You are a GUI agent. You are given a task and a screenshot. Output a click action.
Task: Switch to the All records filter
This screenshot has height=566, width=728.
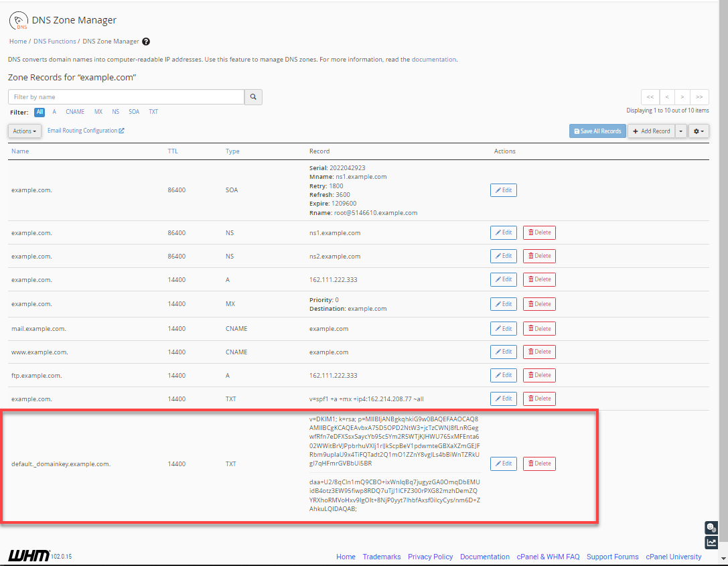point(39,112)
